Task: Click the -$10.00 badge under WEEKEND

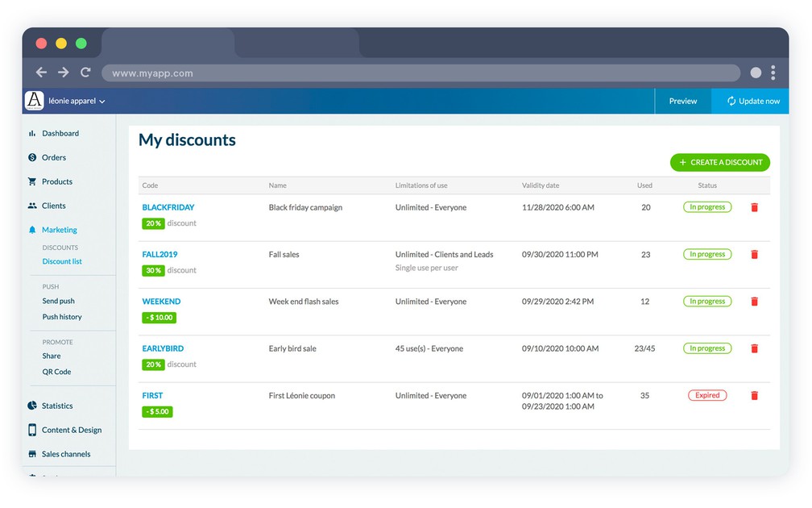Action: coord(159,317)
